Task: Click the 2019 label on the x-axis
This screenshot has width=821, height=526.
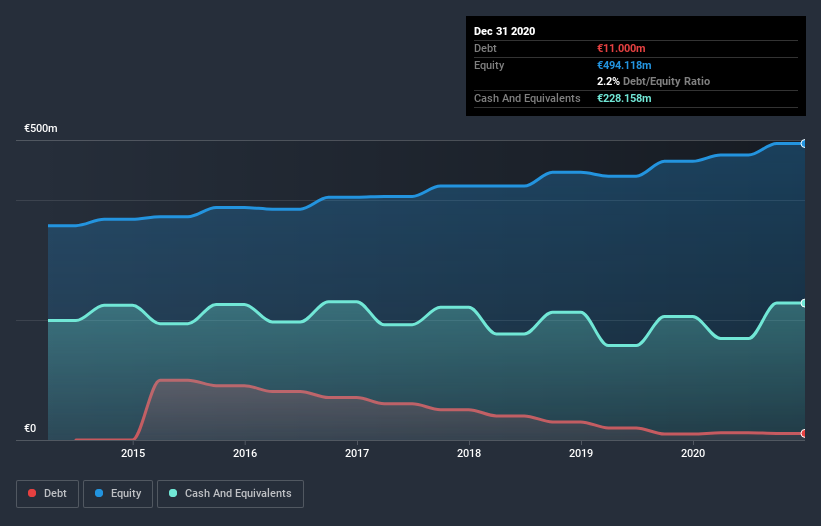Action: click(x=581, y=453)
